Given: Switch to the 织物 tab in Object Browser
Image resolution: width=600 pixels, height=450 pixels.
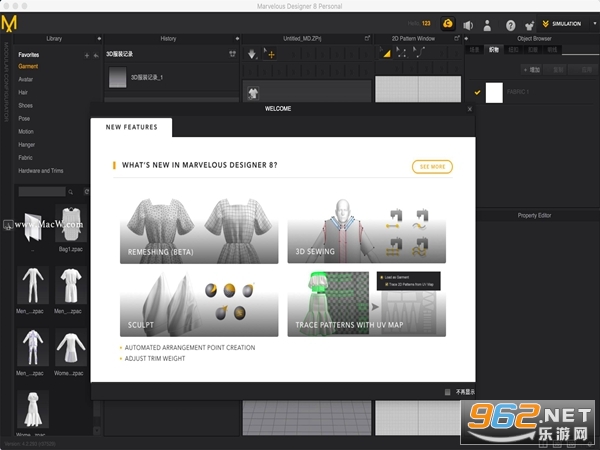Looking at the screenshot, I should click(x=494, y=50).
